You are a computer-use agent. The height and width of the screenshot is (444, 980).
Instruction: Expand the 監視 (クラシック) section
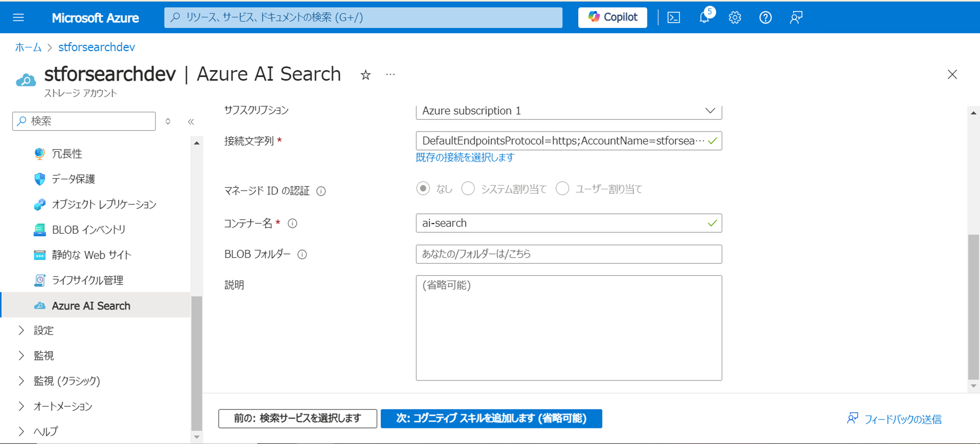click(x=21, y=381)
